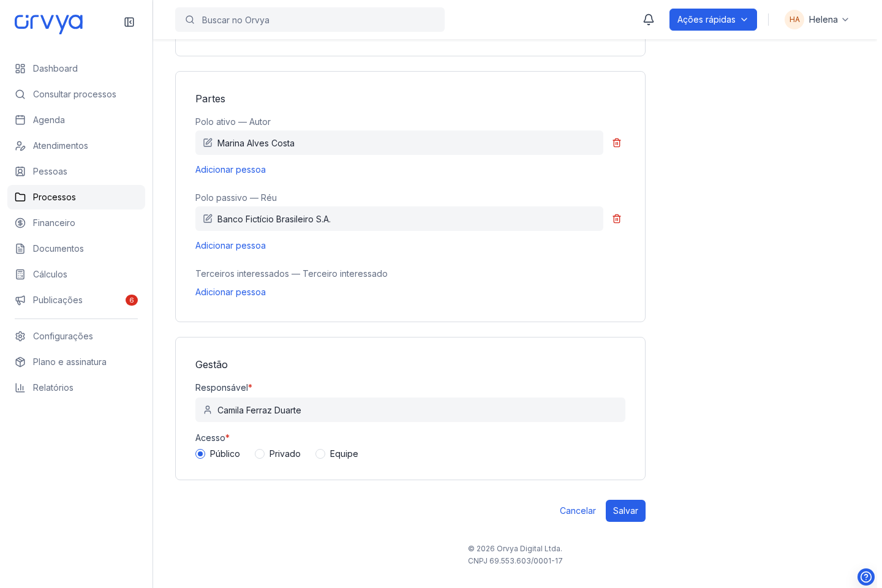The width and height of the screenshot is (882, 588).
Task: Click the Orvya logo
Action: click(x=48, y=23)
